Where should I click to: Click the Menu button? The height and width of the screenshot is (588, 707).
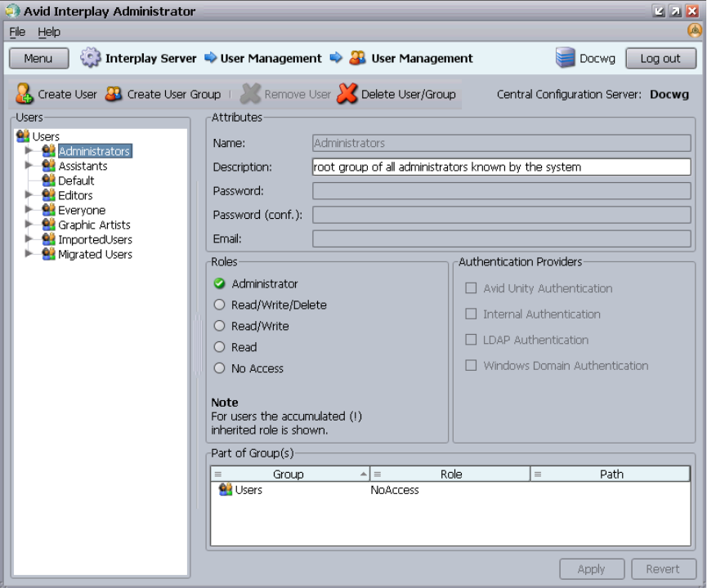pyautogui.click(x=38, y=58)
